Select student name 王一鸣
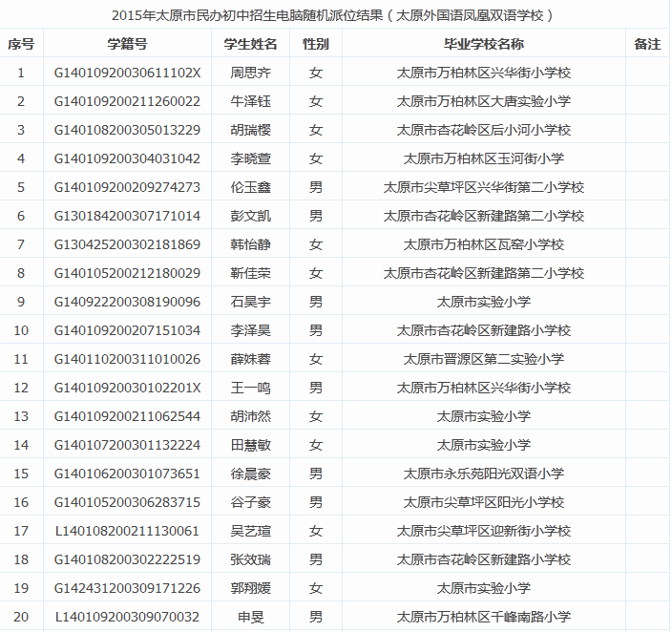Viewport: 672px width, 632px height. [250, 388]
